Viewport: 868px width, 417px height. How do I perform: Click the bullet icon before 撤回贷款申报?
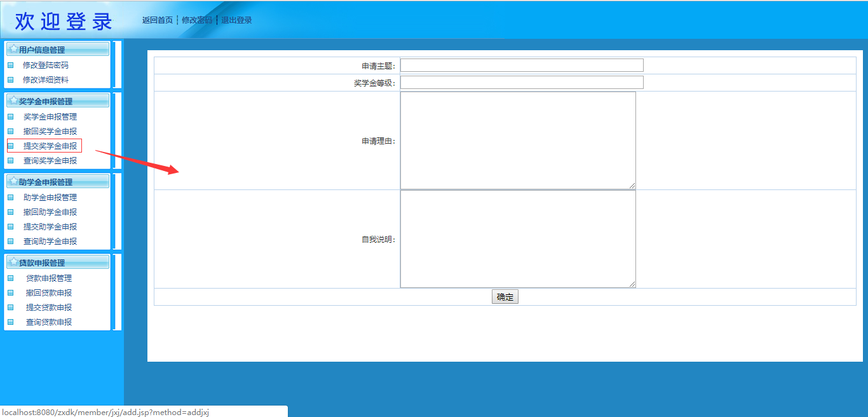coord(10,293)
